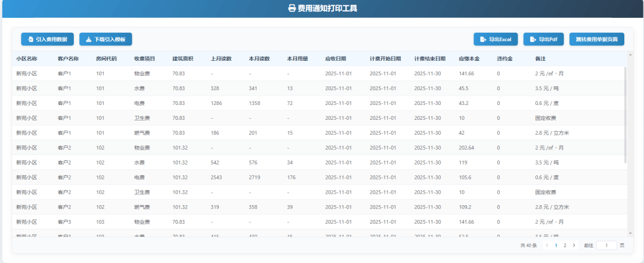The image size is (644, 263).
Task: Click 0.6 元 / 度 note in 客户2 row
Action: [x=547, y=177]
